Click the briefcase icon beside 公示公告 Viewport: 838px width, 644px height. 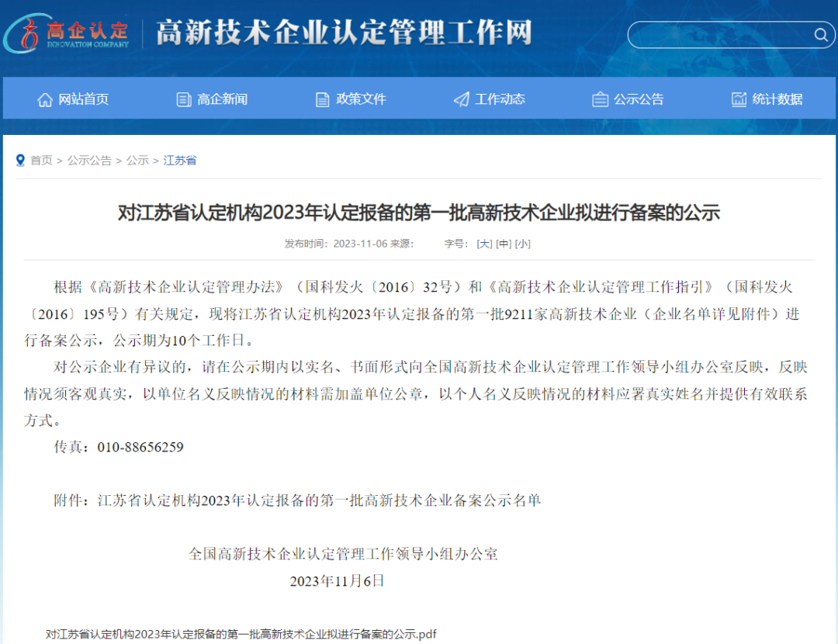pos(600,99)
